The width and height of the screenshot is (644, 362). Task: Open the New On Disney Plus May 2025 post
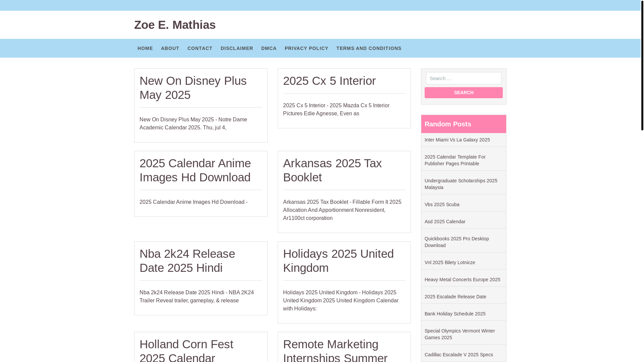pyautogui.click(x=193, y=88)
